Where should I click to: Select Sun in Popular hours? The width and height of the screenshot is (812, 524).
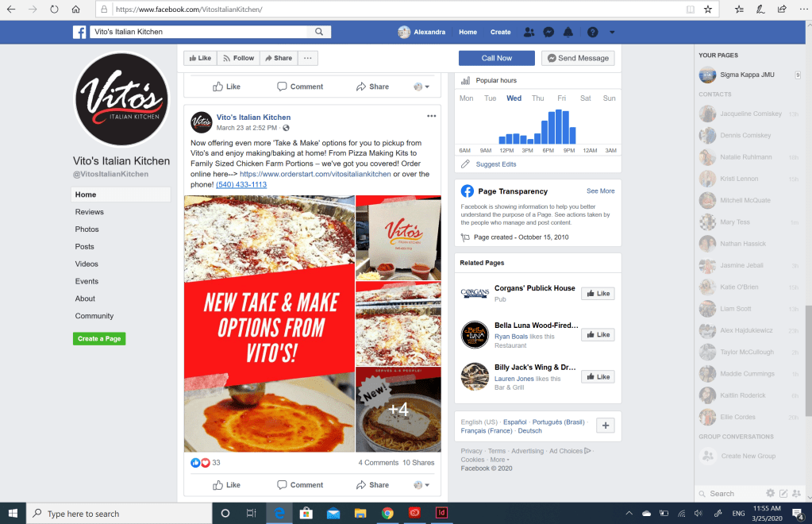click(x=609, y=98)
